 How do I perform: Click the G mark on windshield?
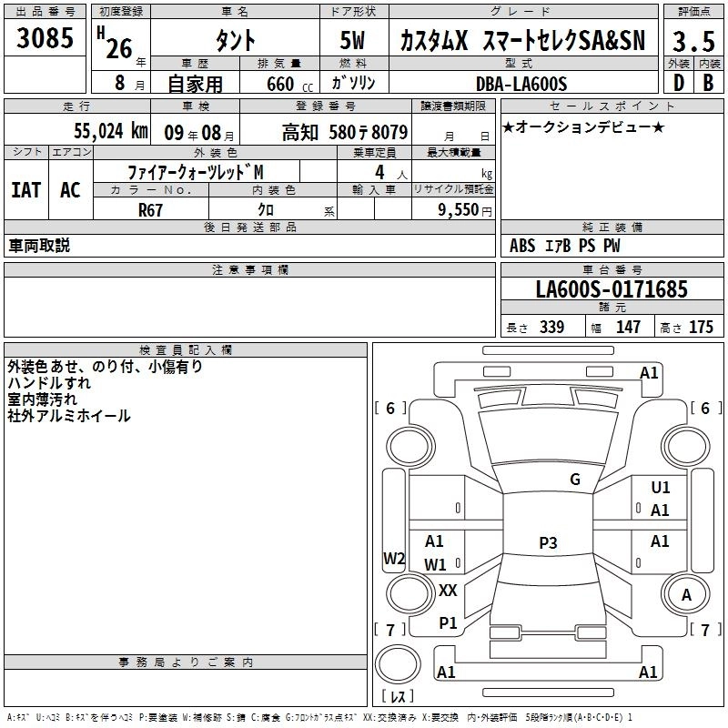pos(575,480)
